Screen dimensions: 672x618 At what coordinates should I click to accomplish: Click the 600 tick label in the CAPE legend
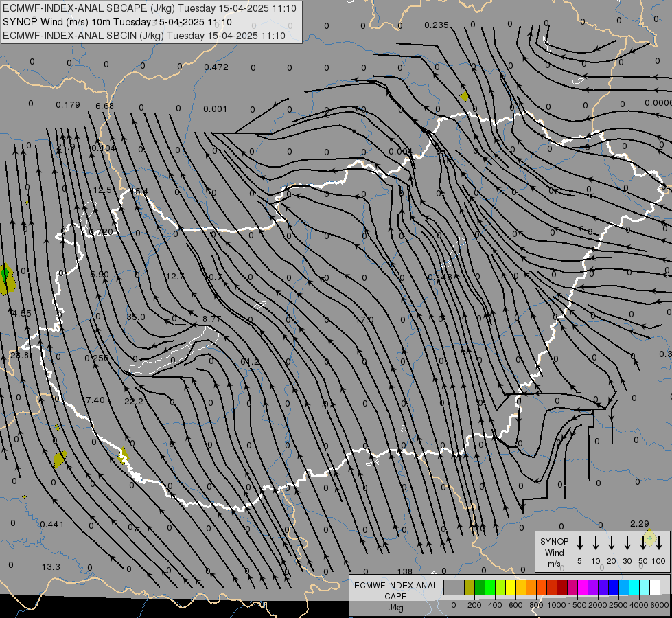click(515, 605)
